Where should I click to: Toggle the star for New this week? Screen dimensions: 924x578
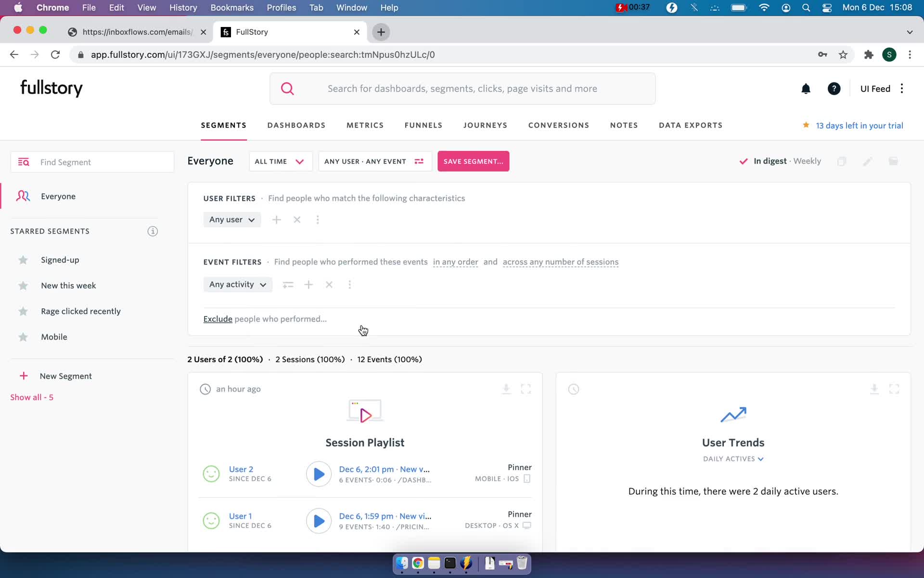tap(23, 286)
